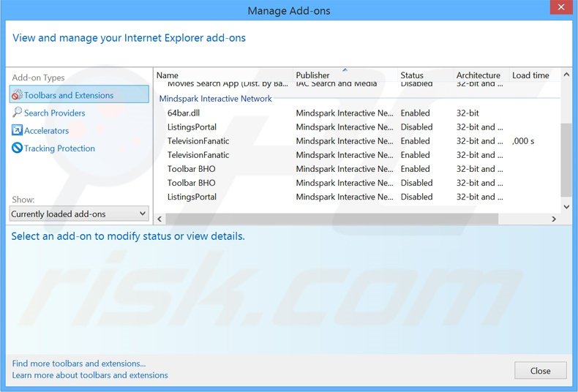Click the Load time column header
The height and width of the screenshot is (392, 578).
pos(530,75)
